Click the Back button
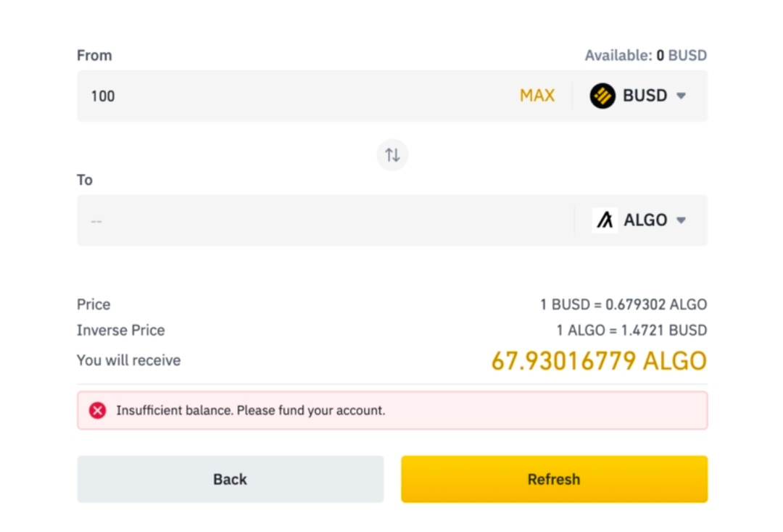Screen dimensions: 783x532 click(x=230, y=479)
